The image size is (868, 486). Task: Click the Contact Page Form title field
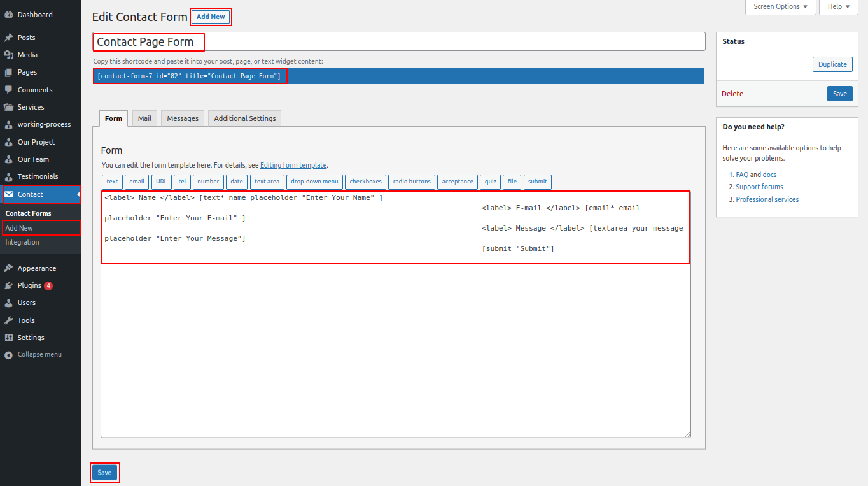[398, 42]
